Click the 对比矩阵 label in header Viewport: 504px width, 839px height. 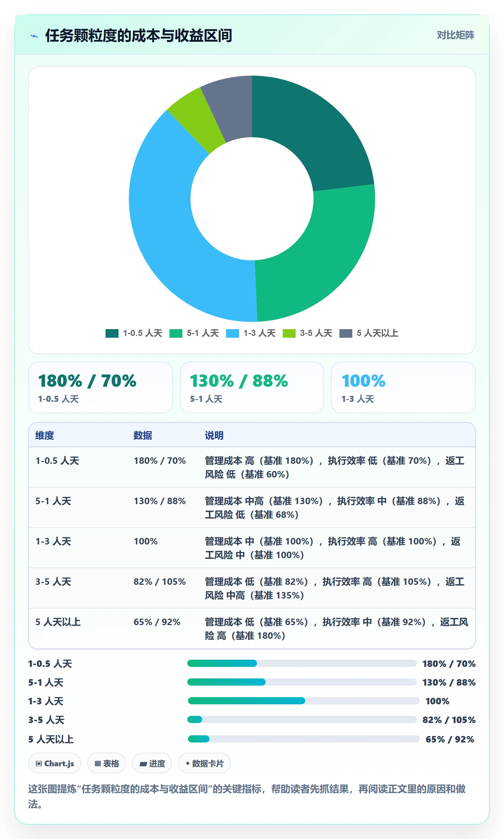(x=455, y=35)
